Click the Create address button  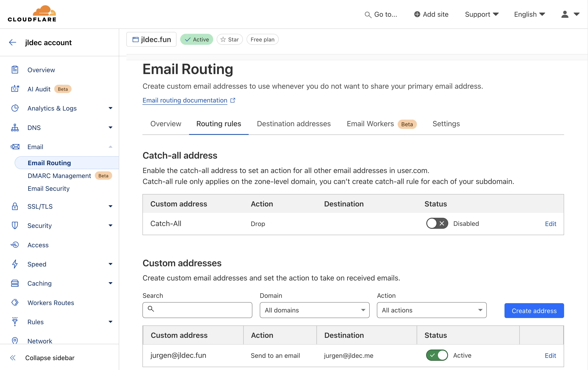534,310
